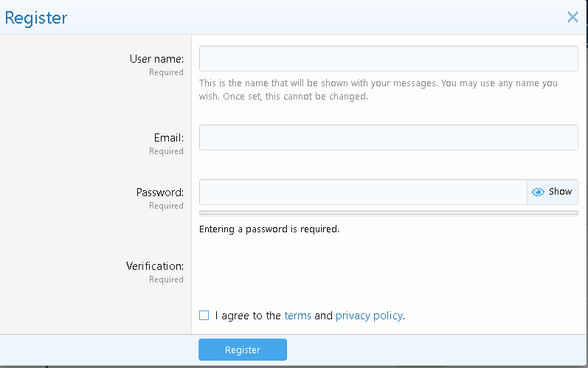588x368 pixels.
Task: Click "Required" text under Verification label
Action: [166, 280]
